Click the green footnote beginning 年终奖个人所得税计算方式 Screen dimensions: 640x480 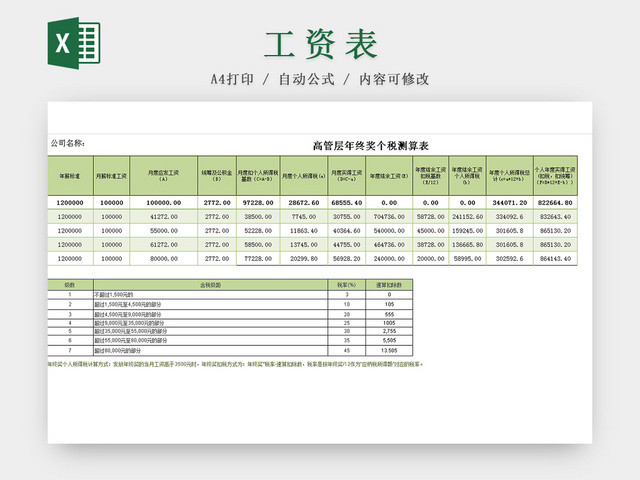(236, 364)
